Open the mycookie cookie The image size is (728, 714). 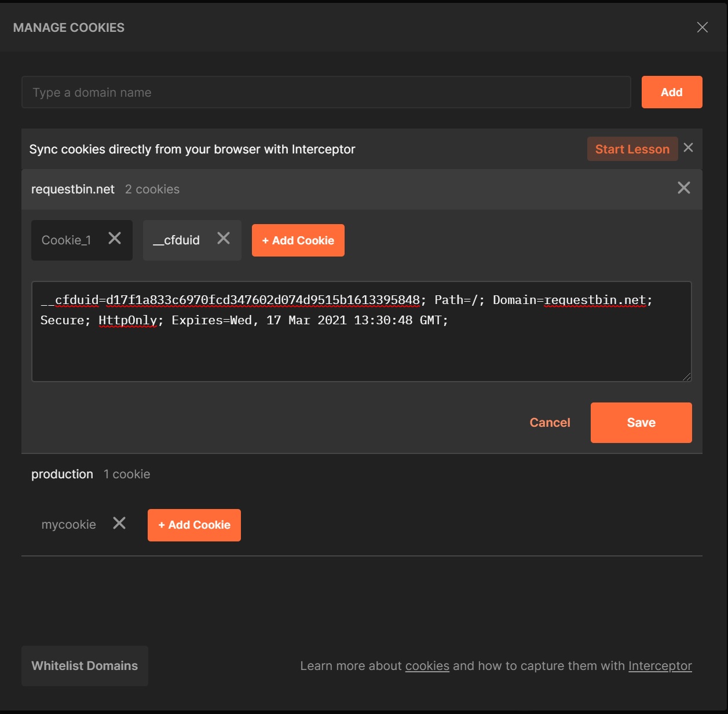(x=68, y=525)
